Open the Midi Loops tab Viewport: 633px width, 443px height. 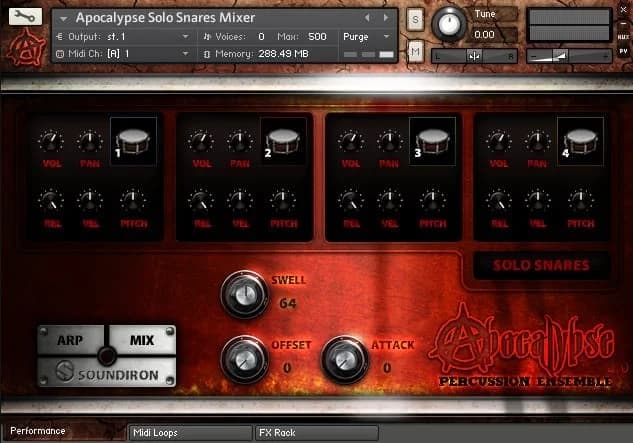coord(188,432)
